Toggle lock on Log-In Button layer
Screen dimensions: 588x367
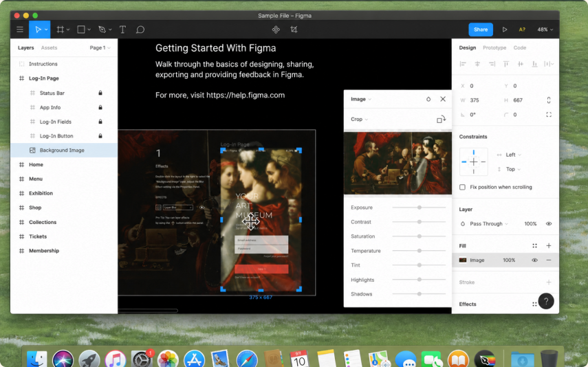[x=100, y=135]
